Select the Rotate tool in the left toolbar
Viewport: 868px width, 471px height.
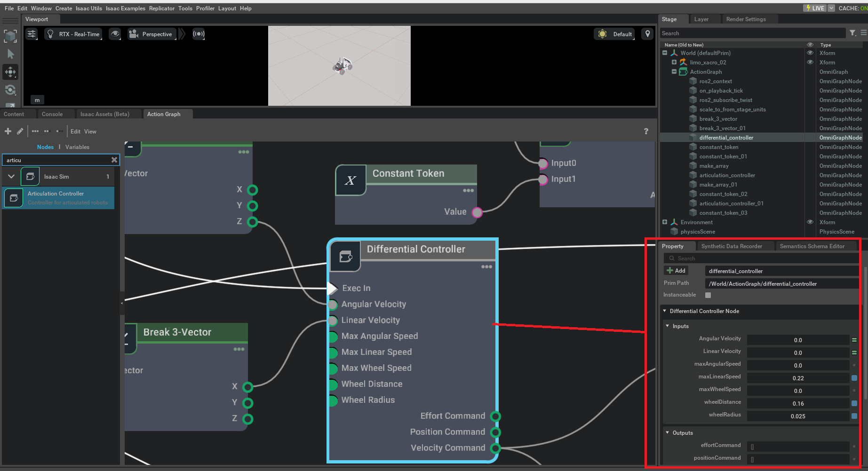click(x=10, y=90)
